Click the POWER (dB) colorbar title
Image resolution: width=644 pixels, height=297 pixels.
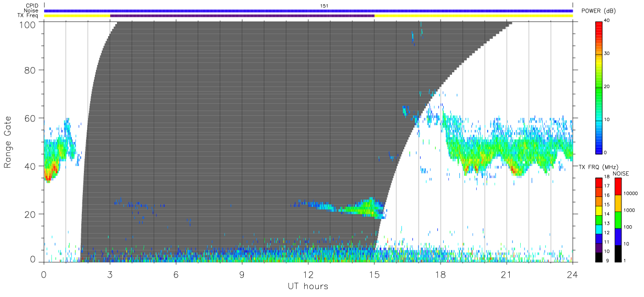(x=599, y=11)
